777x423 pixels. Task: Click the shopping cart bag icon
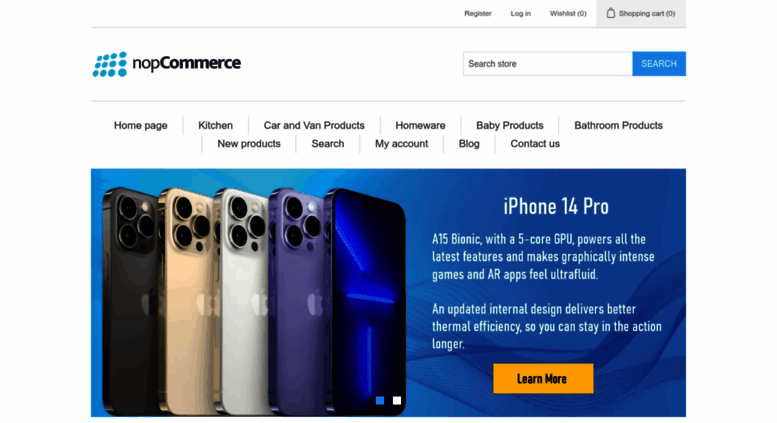tap(610, 13)
